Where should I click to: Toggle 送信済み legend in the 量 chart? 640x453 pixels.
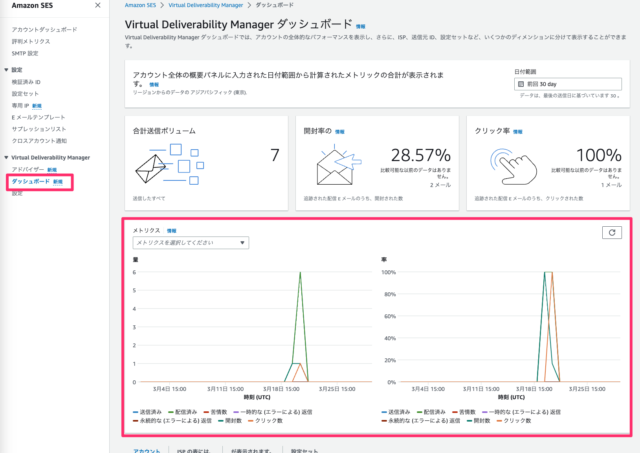click(147, 412)
